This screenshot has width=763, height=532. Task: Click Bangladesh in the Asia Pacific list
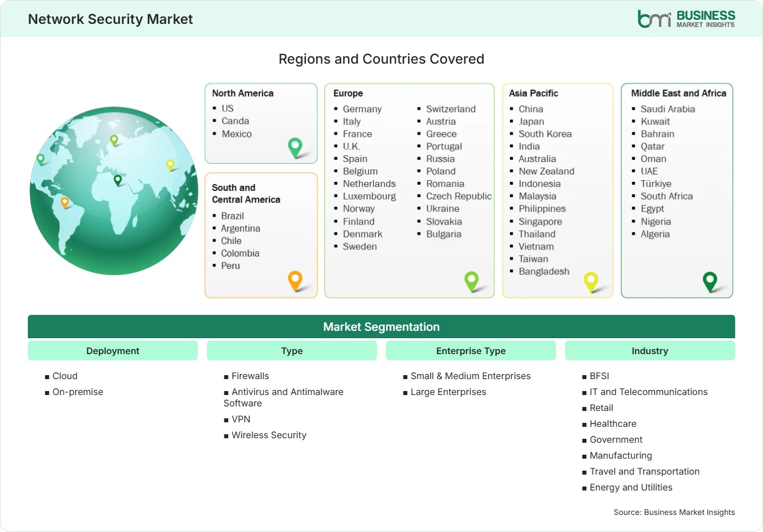(544, 272)
